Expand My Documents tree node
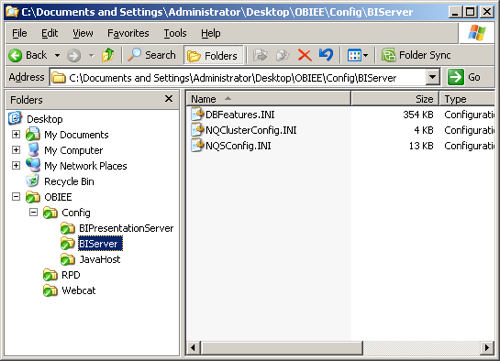The height and width of the screenshot is (361, 500). 16,134
